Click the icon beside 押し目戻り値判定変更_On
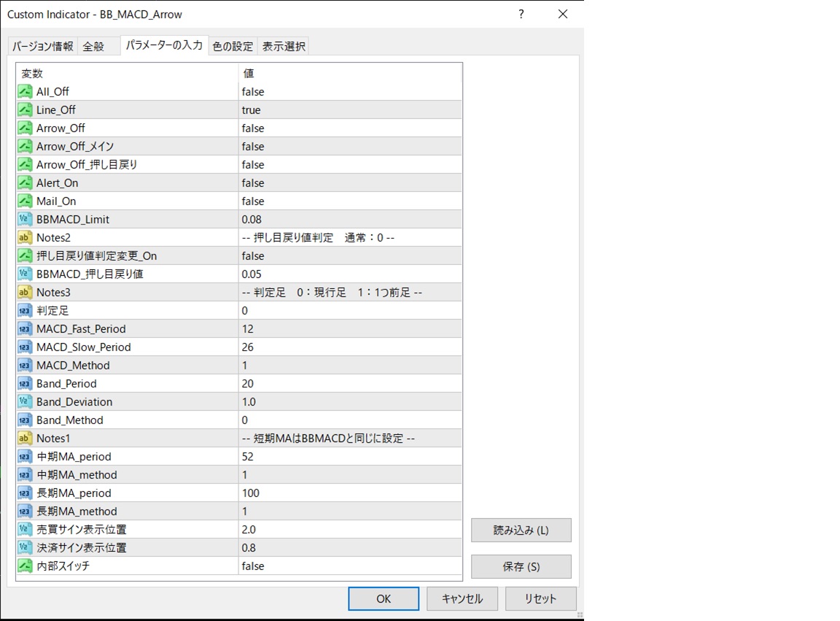840x621 pixels. (x=25, y=255)
